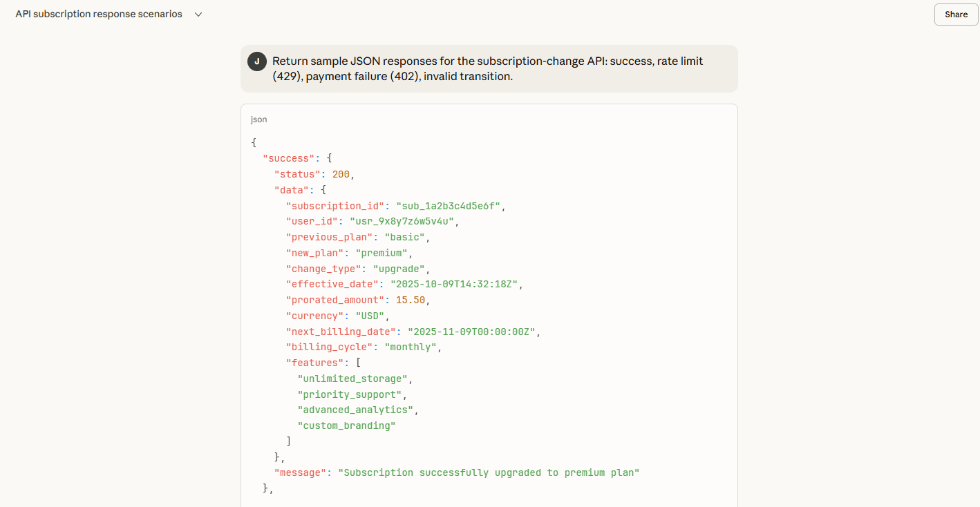Open the conversation title dropdown chevron
980x507 pixels.
[x=198, y=14]
